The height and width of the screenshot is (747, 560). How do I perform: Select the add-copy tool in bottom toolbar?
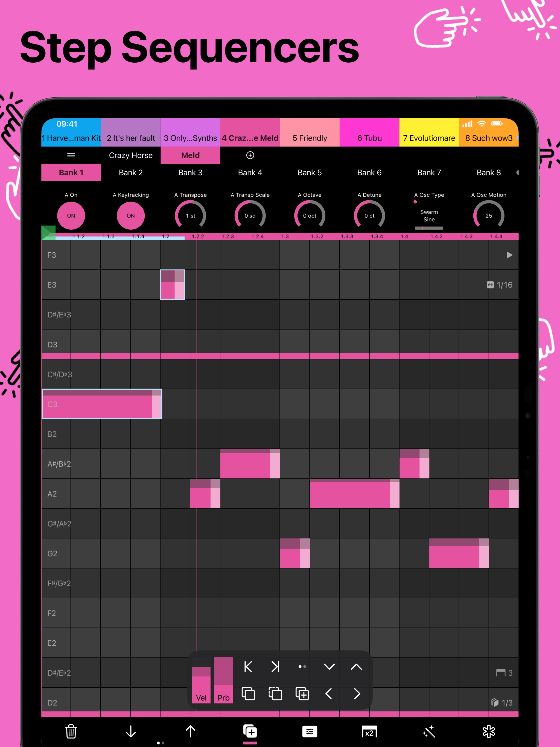pos(250,731)
